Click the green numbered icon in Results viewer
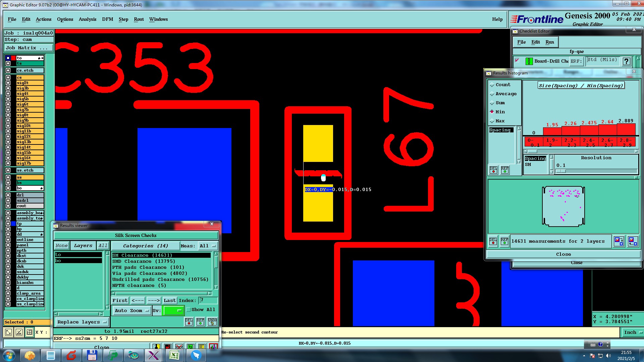 (x=190, y=346)
